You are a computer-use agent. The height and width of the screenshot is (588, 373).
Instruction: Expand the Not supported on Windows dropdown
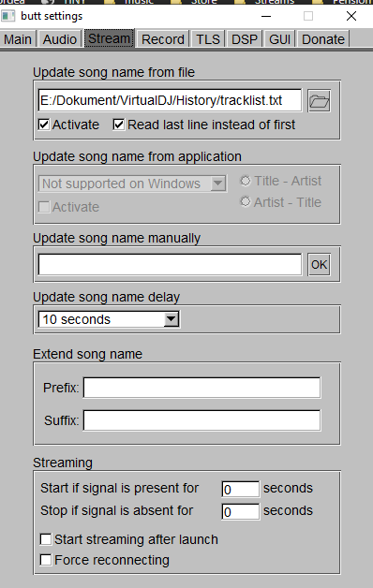[x=218, y=184]
